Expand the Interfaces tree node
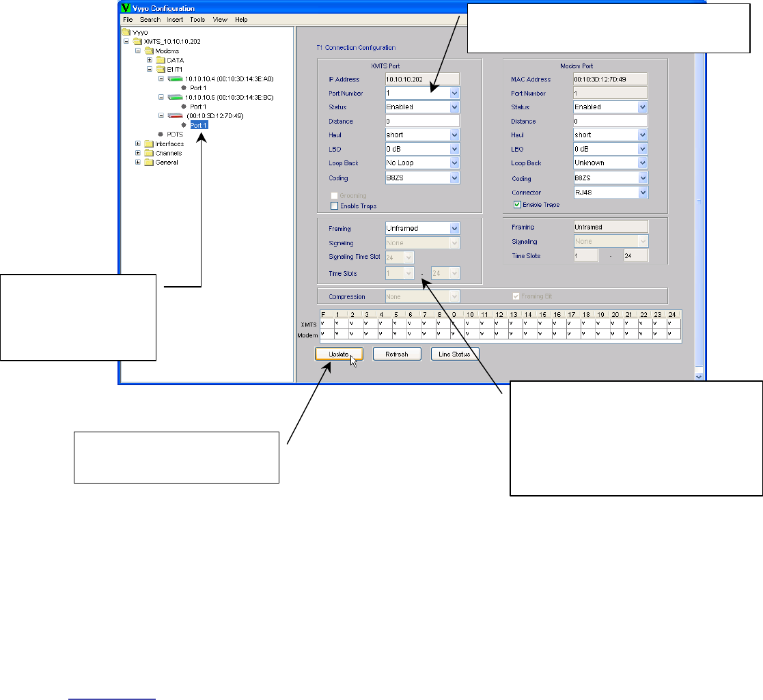The width and height of the screenshot is (763, 700). 138,144
